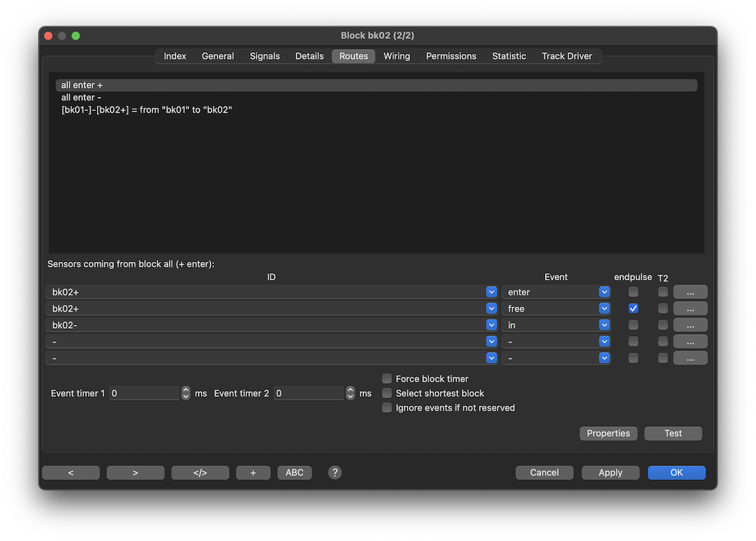Screen dimensions: 756x541
Task: Enable Ignore events if not reserved
Action: (387, 407)
